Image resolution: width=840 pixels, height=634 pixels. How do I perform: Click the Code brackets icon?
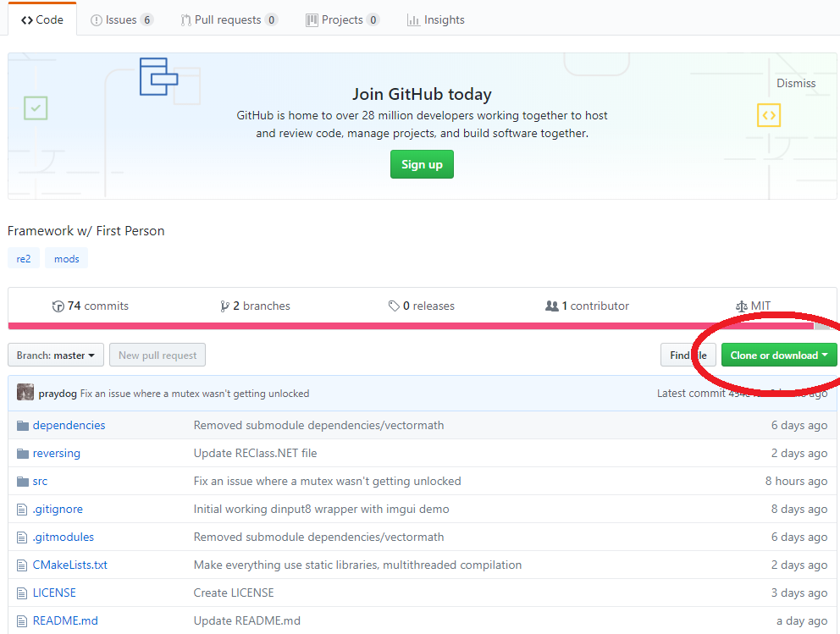pyautogui.click(x=27, y=20)
